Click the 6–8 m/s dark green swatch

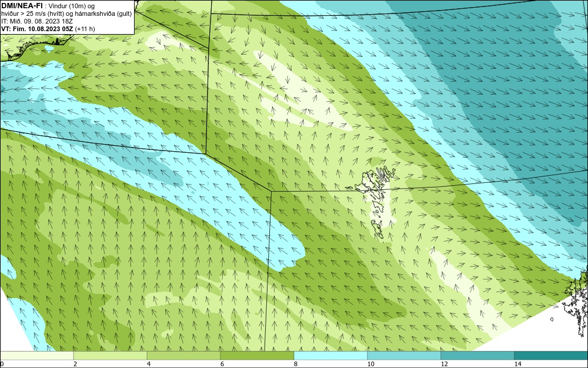[x=258, y=356]
